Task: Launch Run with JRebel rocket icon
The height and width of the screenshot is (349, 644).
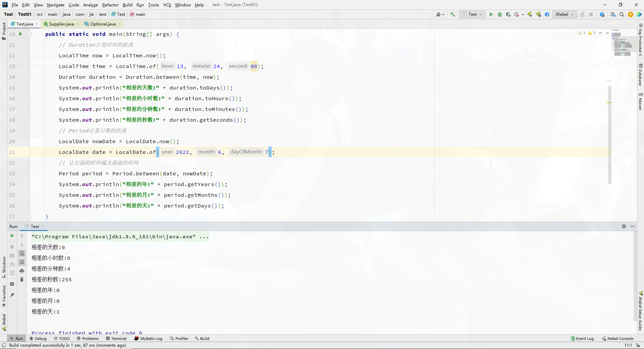Action: (530, 14)
